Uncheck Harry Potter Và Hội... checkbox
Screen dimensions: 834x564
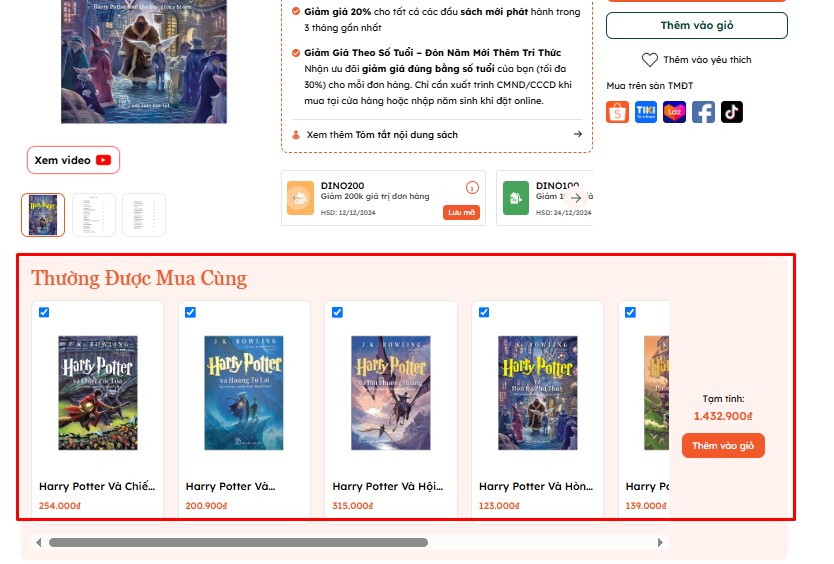337,312
